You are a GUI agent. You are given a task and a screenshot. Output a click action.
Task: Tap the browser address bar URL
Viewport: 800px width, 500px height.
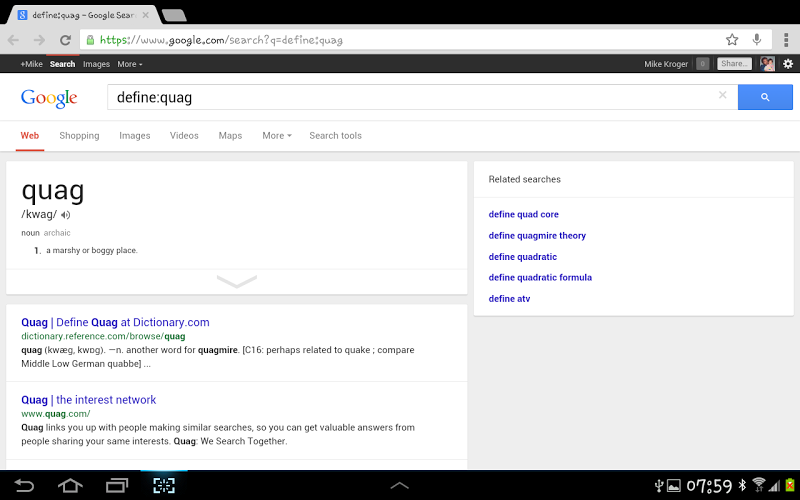point(221,40)
